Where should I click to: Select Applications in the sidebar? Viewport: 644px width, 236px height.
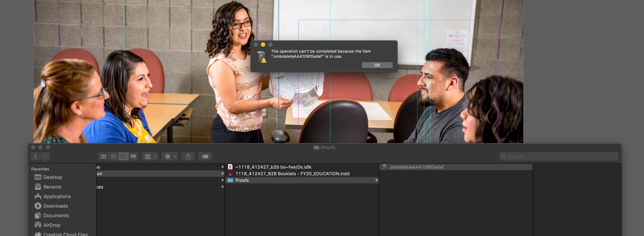(57, 197)
